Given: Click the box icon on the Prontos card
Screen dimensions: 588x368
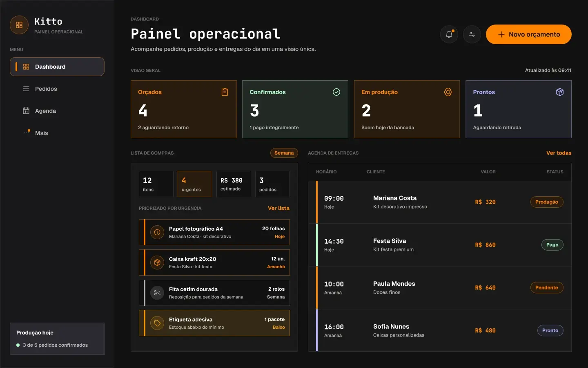Looking at the screenshot, I should [560, 92].
